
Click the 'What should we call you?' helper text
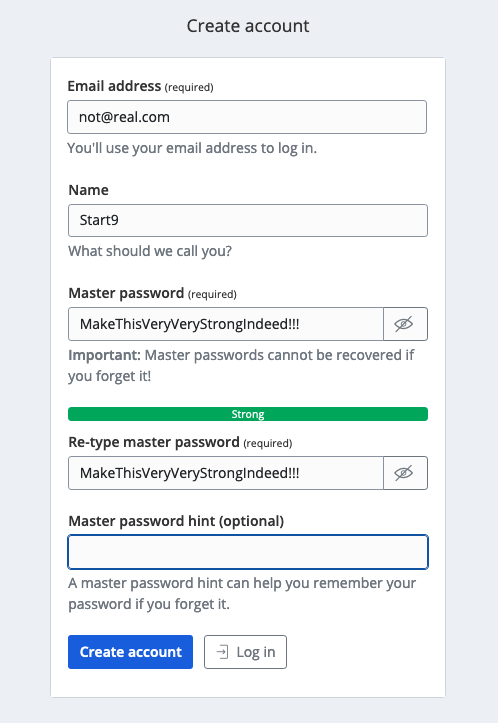point(150,251)
